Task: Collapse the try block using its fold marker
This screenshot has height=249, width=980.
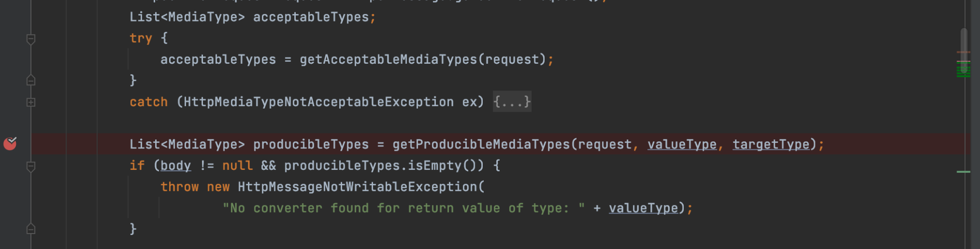Action: 31,39
